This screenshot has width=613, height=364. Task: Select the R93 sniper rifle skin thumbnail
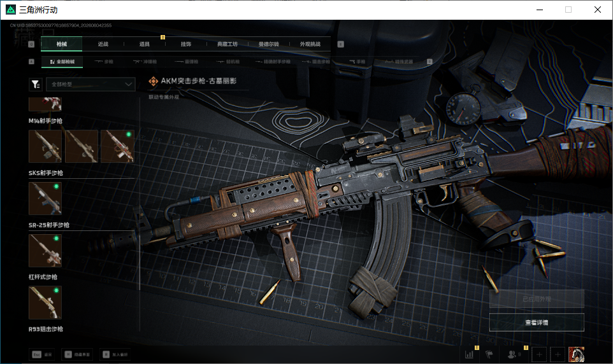45,303
